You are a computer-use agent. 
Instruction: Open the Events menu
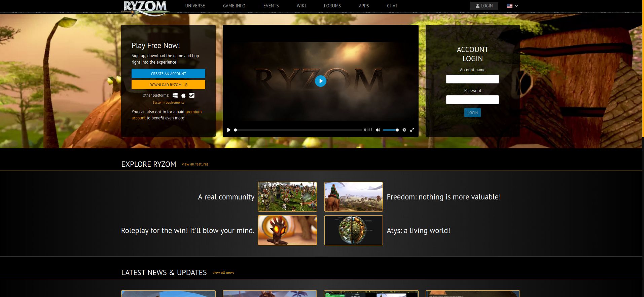[x=271, y=6]
